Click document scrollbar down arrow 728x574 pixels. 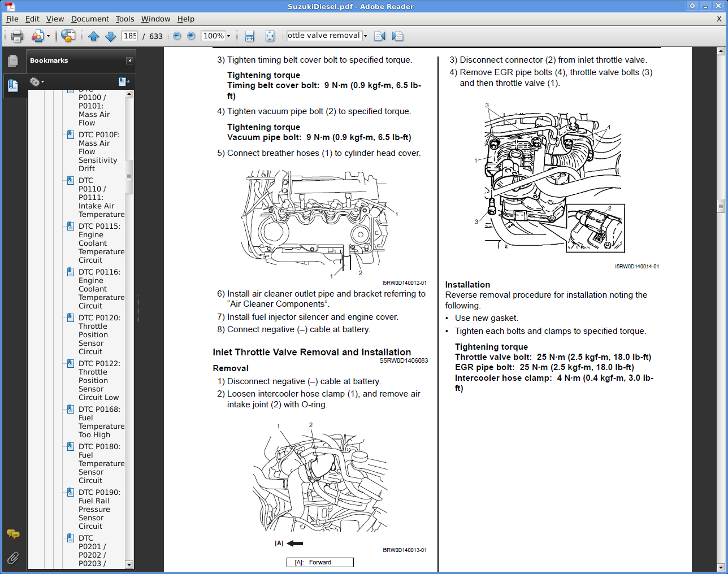click(x=721, y=567)
